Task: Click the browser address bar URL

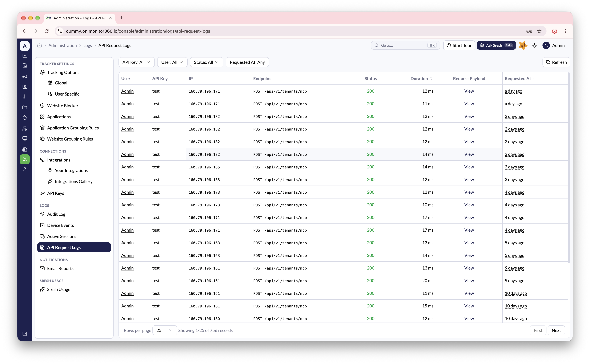Action: tap(138, 31)
